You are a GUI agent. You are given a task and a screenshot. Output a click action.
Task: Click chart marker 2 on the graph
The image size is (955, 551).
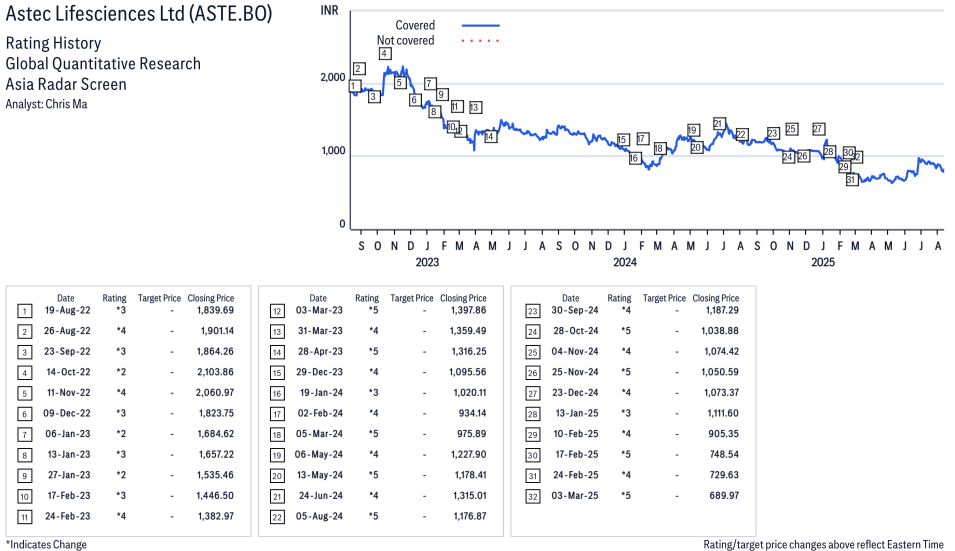point(359,68)
